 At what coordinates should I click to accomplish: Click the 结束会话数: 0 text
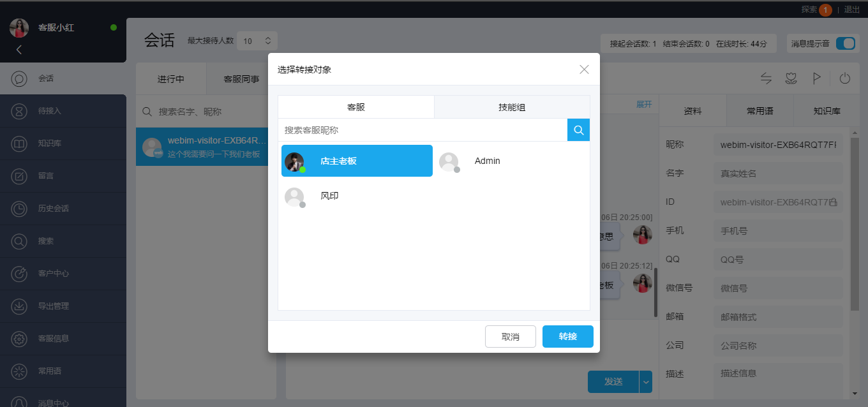pos(686,43)
